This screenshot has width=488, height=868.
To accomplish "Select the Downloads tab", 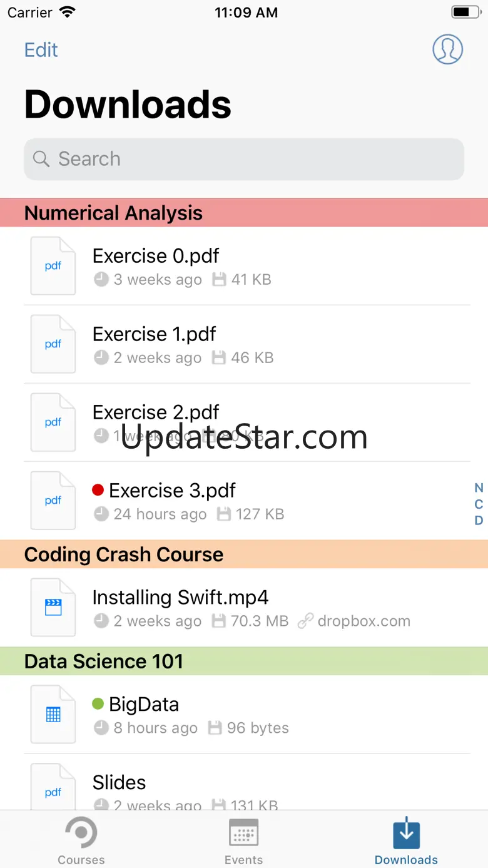I will point(406,840).
